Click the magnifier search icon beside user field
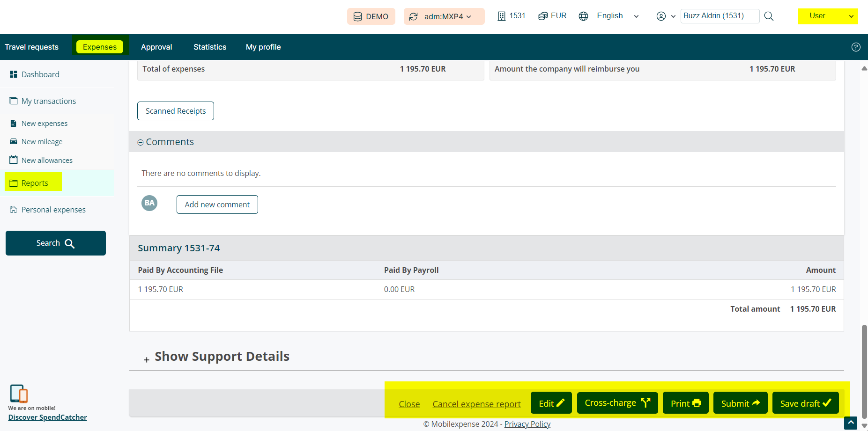This screenshot has width=868, height=431. (769, 16)
